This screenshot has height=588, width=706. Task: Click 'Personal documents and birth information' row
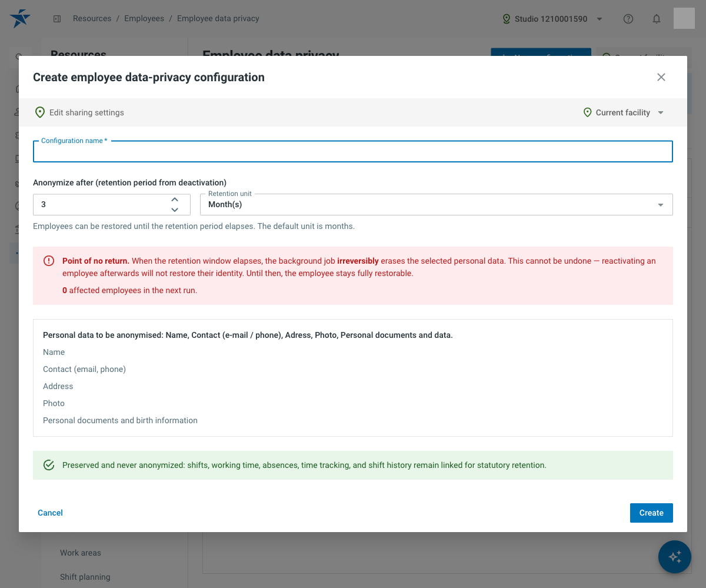click(120, 420)
